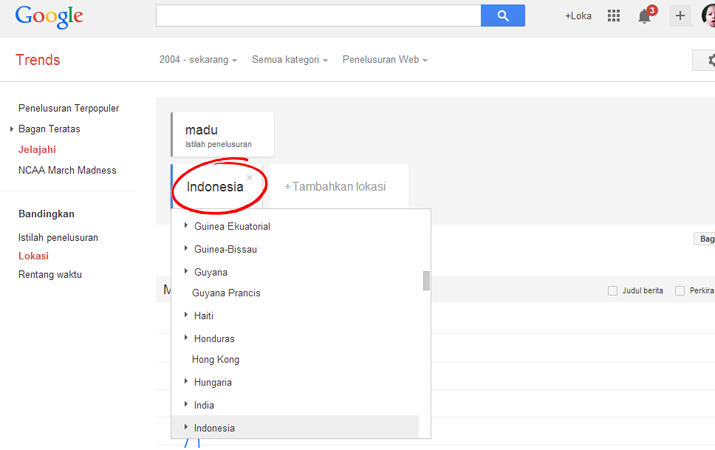Compare by Lokasi
Viewport: 715px width, 450px height.
coord(33,256)
